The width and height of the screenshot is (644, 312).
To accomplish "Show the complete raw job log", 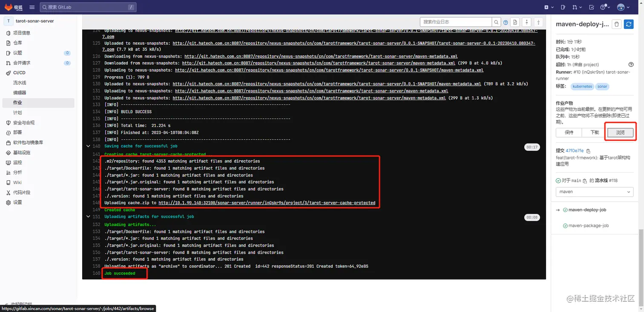I will (x=515, y=22).
